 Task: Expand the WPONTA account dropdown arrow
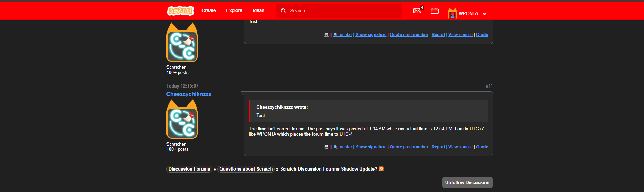pyautogui.click(x=484, y=14)
